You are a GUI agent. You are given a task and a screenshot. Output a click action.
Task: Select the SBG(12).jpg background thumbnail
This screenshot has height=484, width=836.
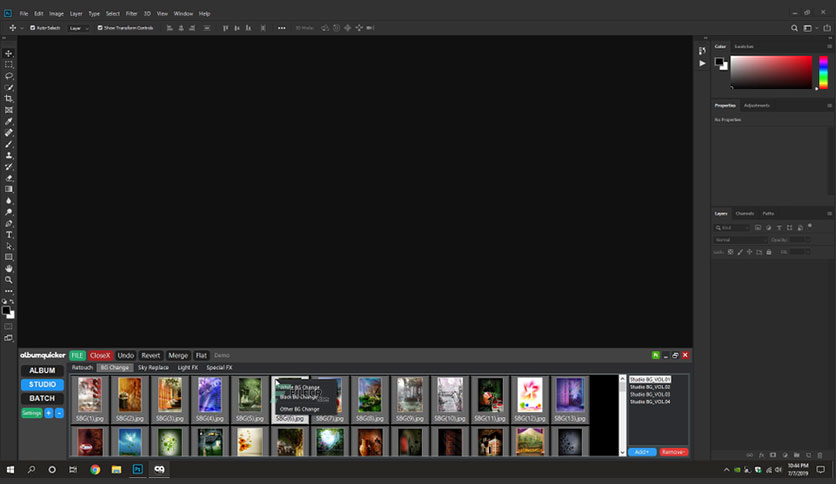[x=529, y=399]
